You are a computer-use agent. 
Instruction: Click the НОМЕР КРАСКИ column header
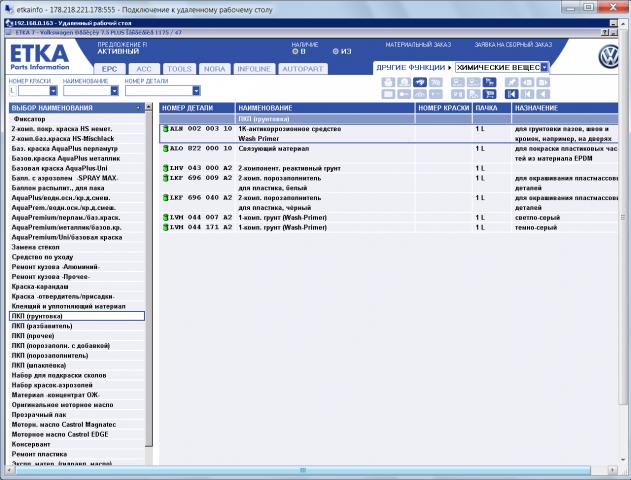pos(443,108)
